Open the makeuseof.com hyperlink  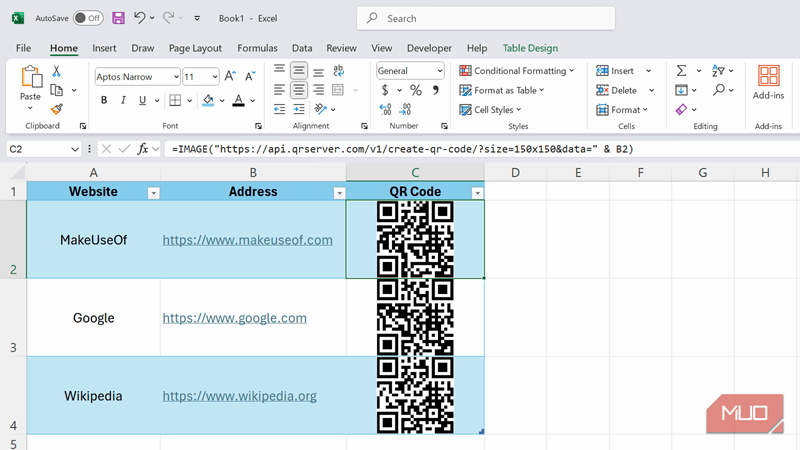point(247,240)
